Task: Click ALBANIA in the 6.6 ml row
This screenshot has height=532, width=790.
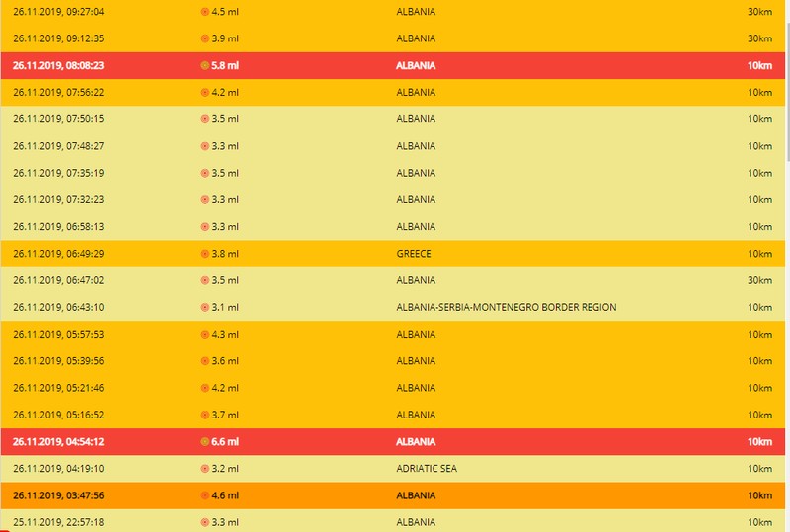Action: coord(416,442)
